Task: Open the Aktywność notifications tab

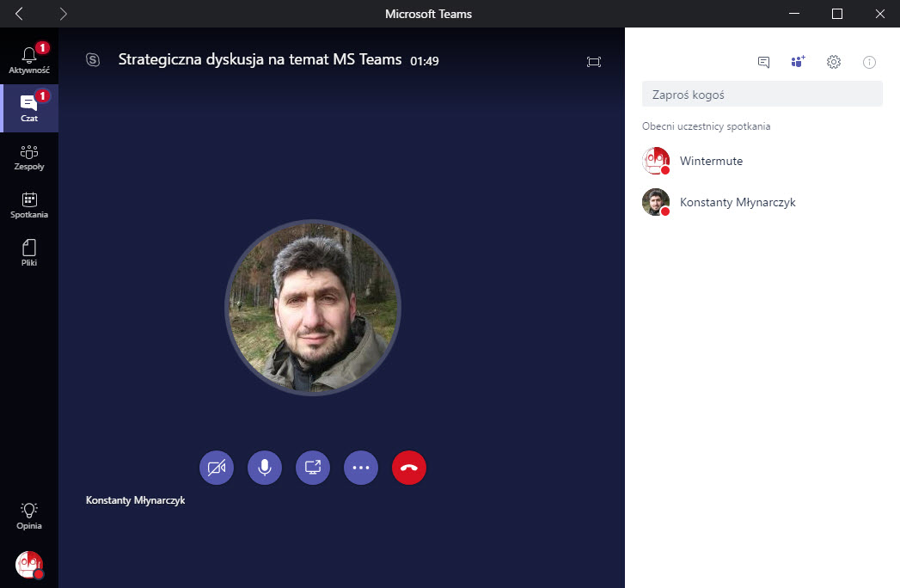Action: click(29, 60)
